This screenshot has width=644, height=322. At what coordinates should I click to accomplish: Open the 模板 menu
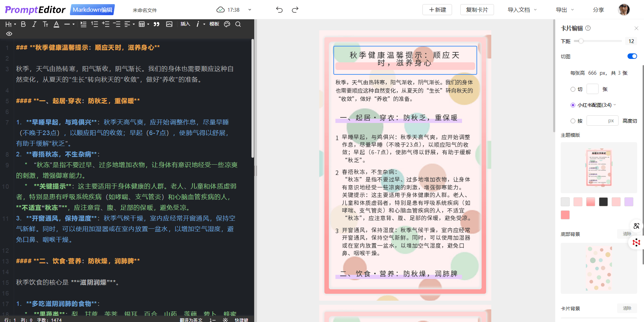coord(214,24)
